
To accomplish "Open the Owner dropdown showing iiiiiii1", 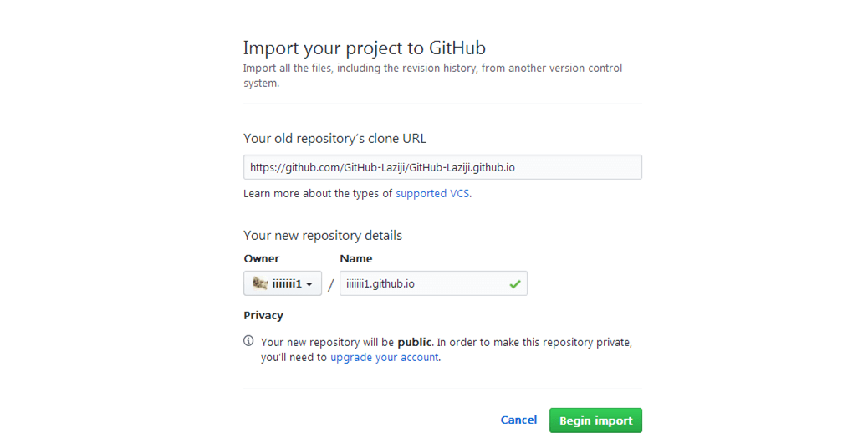I will (283, 284).
